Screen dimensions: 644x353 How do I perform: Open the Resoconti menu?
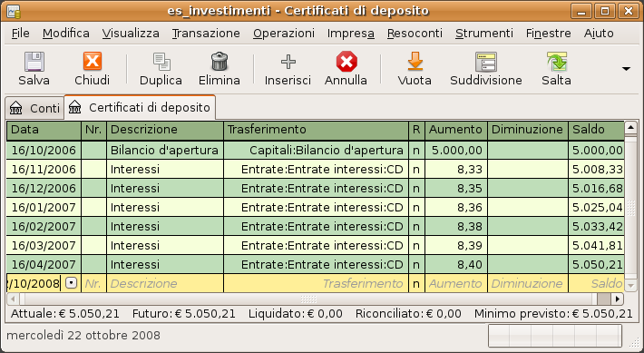click(415, 33)
